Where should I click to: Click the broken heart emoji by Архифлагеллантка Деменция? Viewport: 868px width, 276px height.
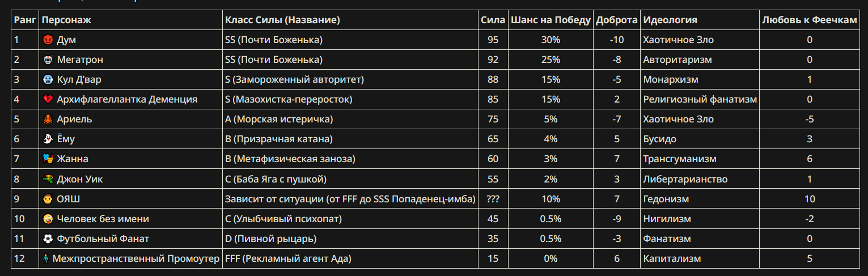[48, 99]
